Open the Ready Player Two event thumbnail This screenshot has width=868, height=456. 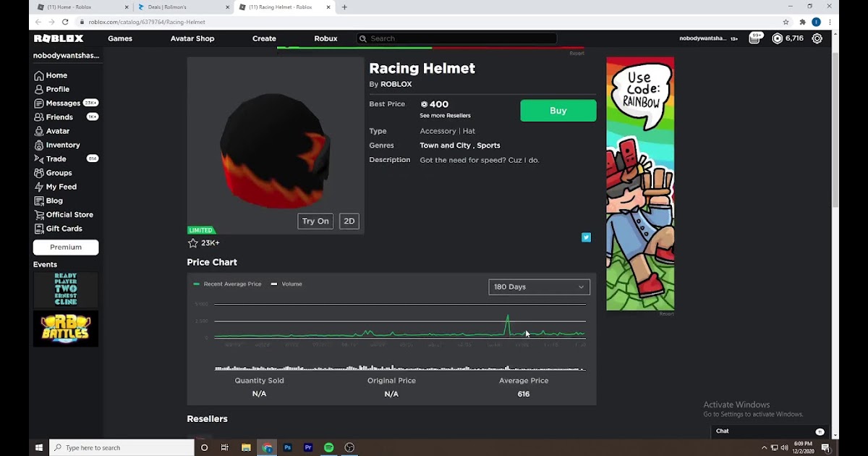(66, 290)
